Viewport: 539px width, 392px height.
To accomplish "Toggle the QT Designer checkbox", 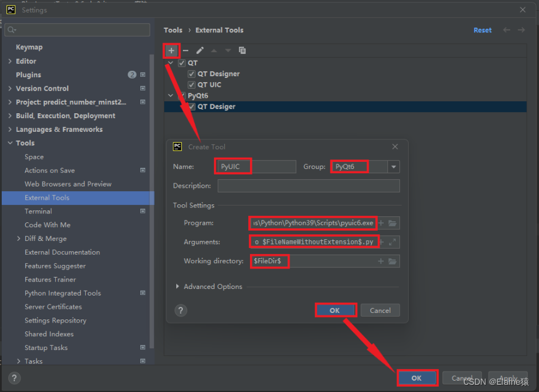I will [x=191, y=74].
